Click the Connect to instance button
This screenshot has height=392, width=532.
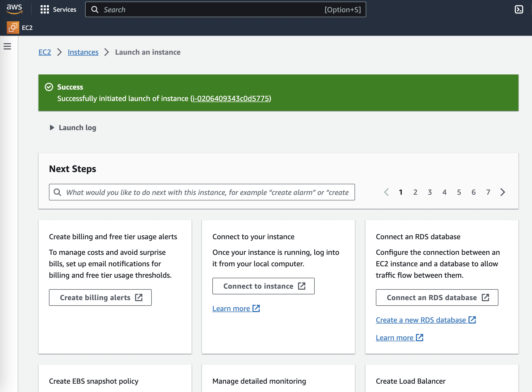(x=263, y=286)
